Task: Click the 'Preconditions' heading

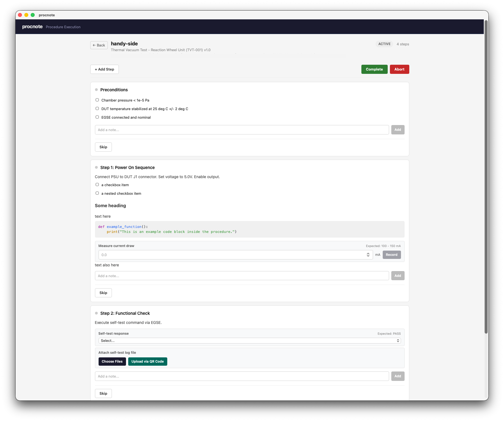Action: pyautogui.click(x=114, y=90)
